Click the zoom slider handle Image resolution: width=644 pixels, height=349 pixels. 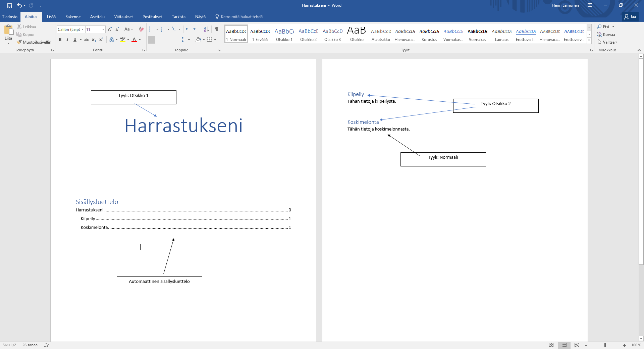click(x=605, y=345)
